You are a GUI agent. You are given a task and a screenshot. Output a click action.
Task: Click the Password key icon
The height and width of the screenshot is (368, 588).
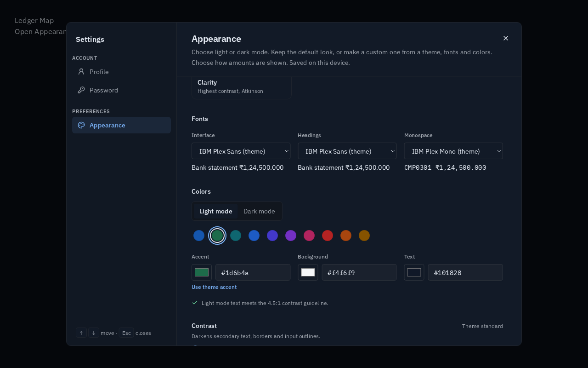click(81, 90)
